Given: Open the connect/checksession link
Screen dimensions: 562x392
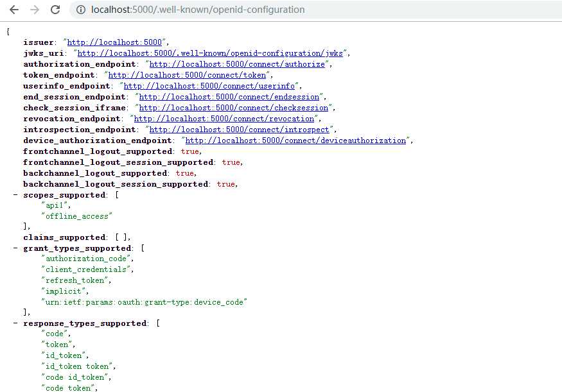Looking at the screenshot, I should (234, 108).
